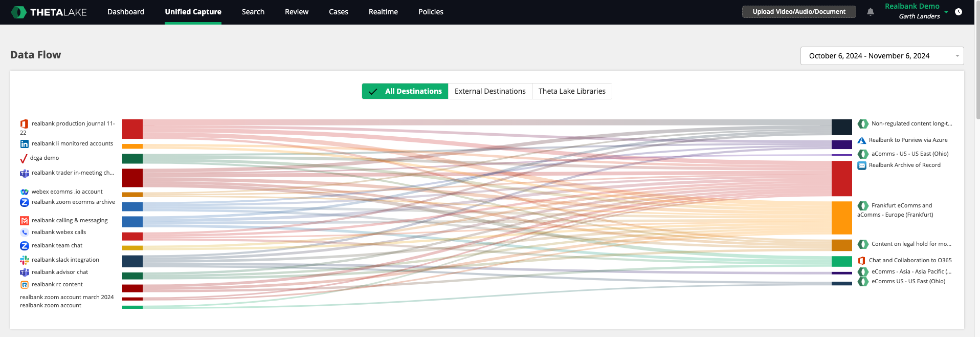Click the clock icon in the top bar
The height and width of the screenshot is (337, 980).
tap(959, 12)
